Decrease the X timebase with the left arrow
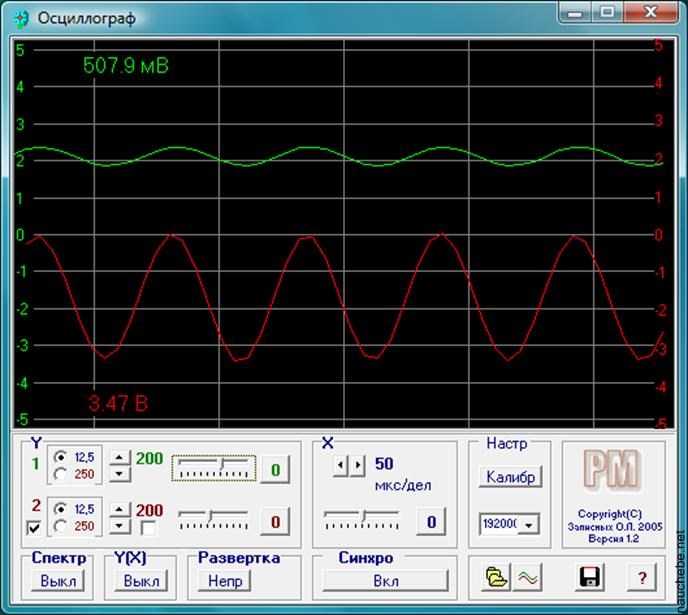This screenshot has width=688, height=615. point(341,465)
